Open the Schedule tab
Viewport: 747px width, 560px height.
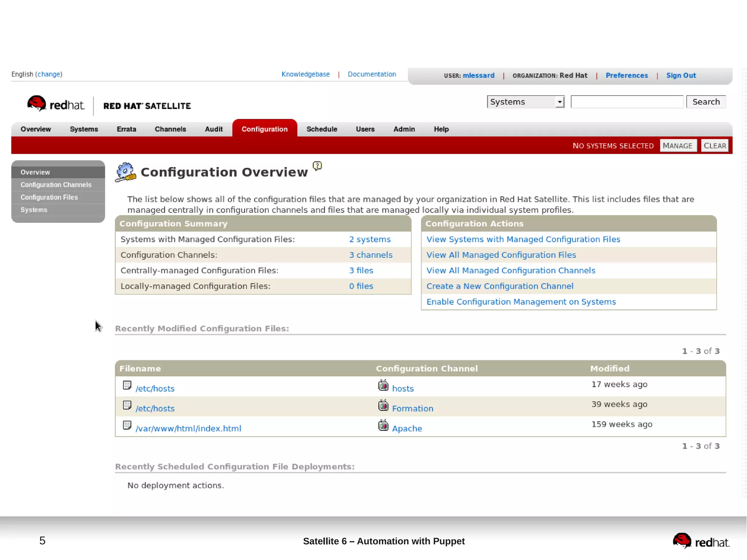[321, 129]
